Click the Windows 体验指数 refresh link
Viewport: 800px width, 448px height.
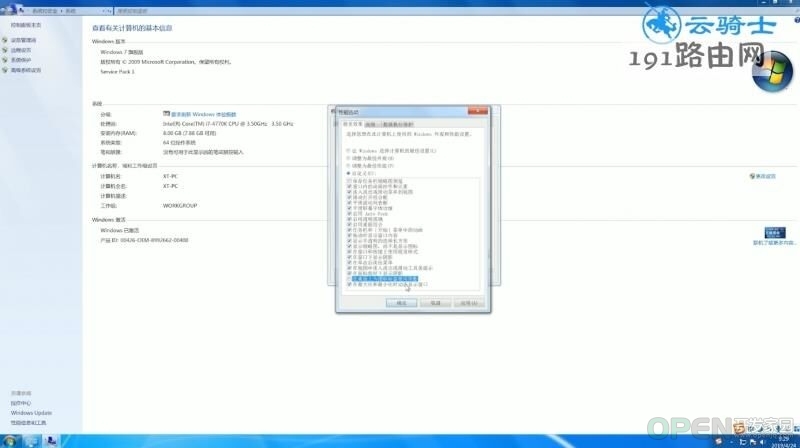pyautogui.click(x=204, y=114)
